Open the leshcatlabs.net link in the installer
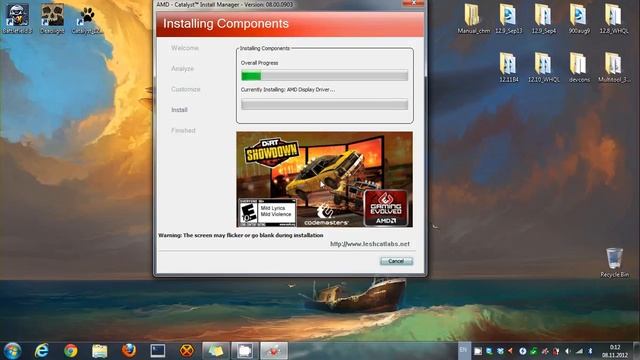This screenshot has height=360, width=640. pos(370,244)
